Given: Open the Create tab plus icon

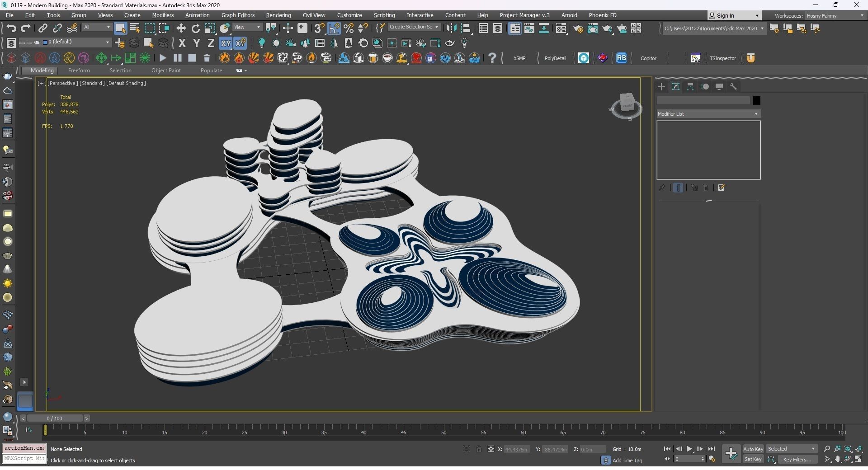Looking at the screenshot, I should (x=661, y=87).
